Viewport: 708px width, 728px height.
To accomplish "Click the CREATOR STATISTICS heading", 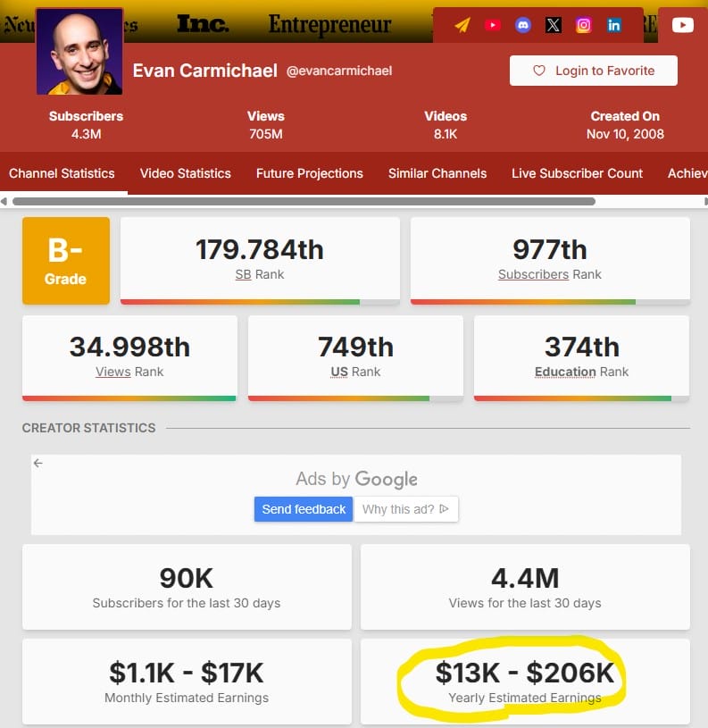I will [x=88, y=428].
